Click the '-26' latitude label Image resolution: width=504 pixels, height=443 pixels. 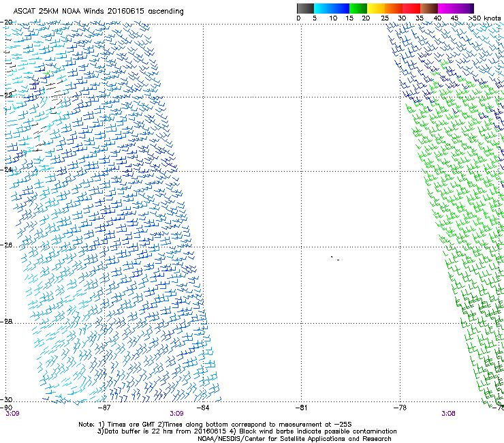coord(6,245)
